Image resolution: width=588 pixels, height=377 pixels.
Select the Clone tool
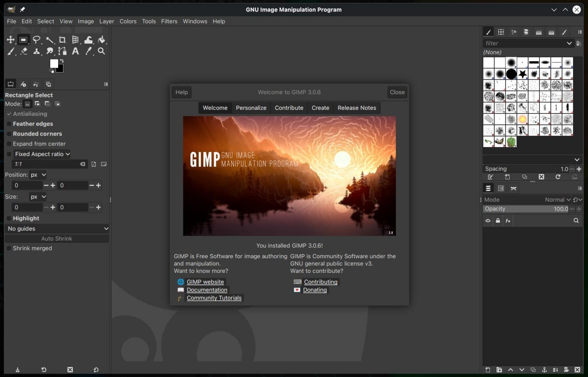click(x=37, y=51)
